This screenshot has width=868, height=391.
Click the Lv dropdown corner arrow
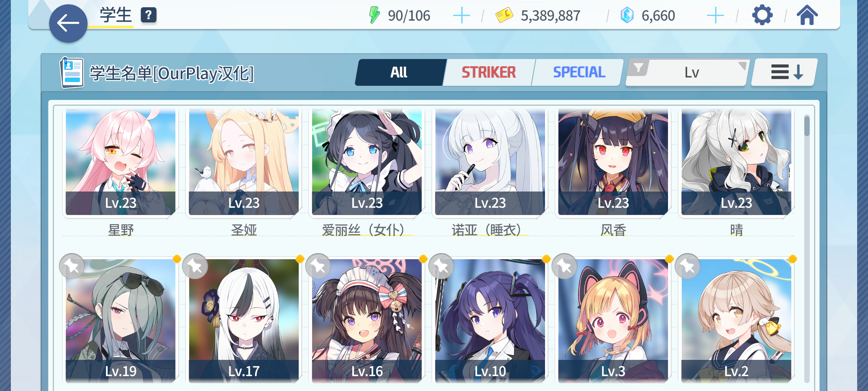(x=743, y=66)
